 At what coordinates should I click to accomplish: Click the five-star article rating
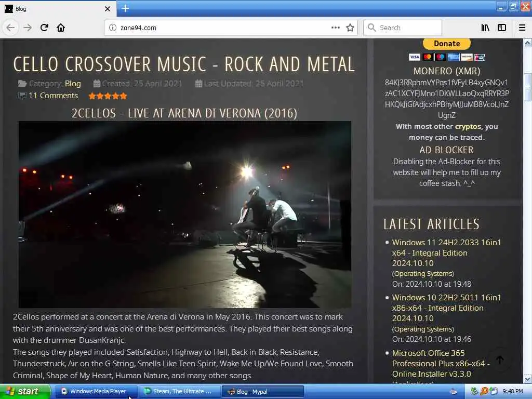tap(108, 96)
